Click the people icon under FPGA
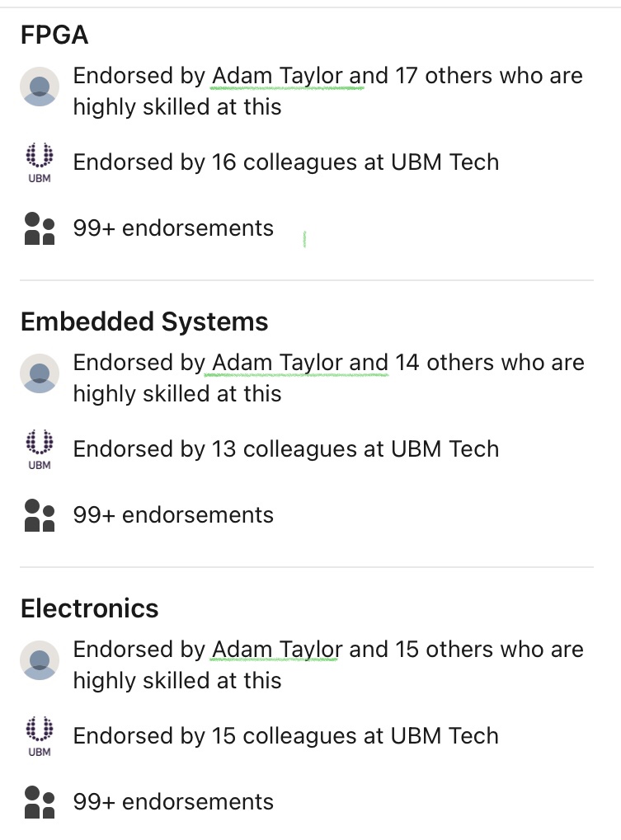The image size is (621, 840). point(40,228)
